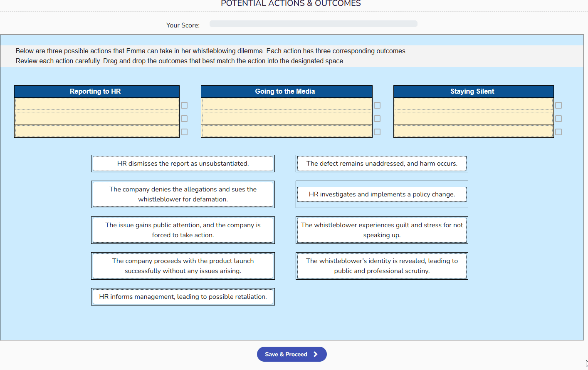
Task: Check the box beside the top Reporting to HR slot
Action: pyautogui.click(x=184, y=105)
